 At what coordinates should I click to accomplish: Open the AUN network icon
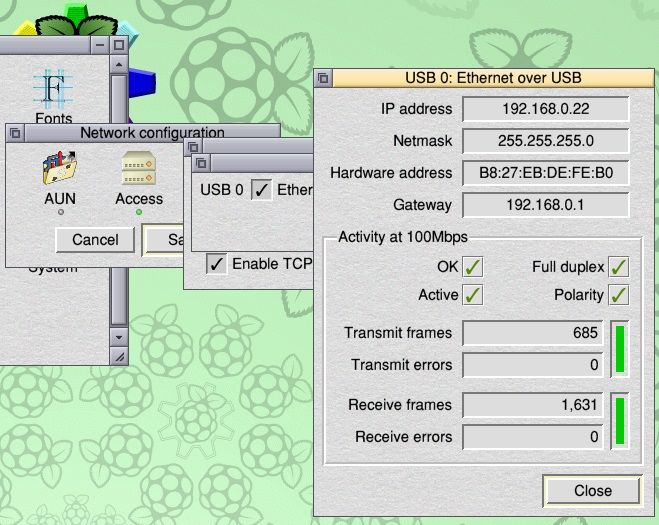click(60, 172)
